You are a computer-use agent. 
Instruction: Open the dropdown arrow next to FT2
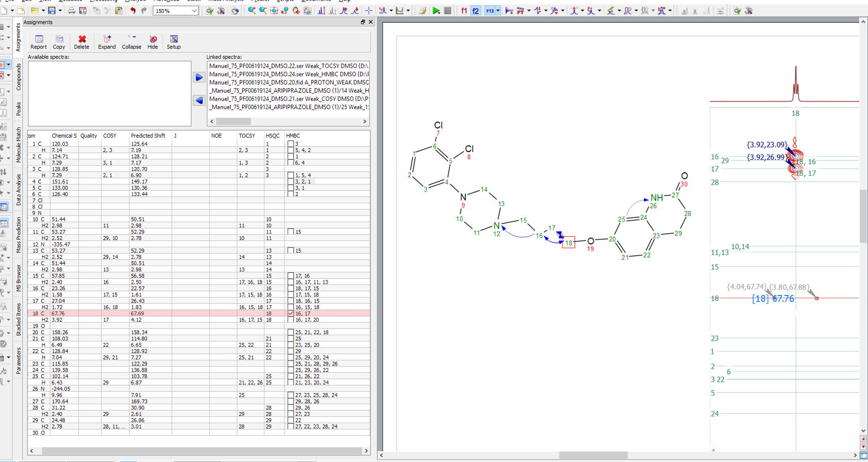coord(498,10)
